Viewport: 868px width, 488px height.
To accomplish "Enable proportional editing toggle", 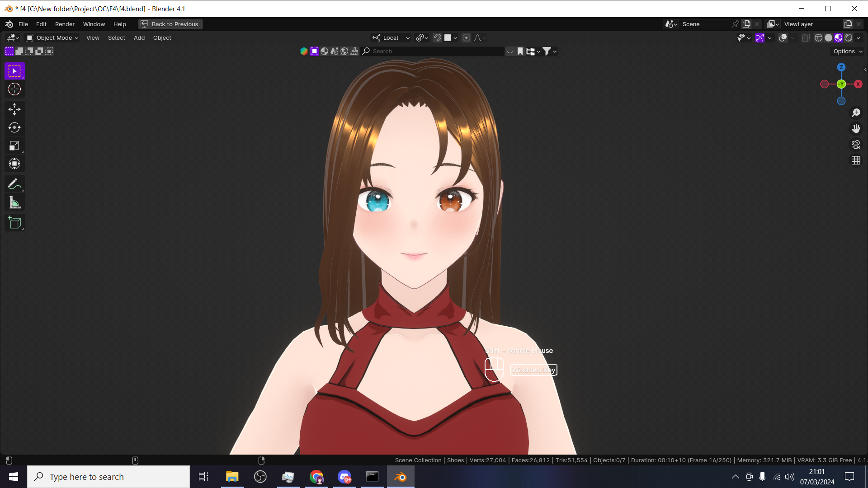I will click(467, 38).
